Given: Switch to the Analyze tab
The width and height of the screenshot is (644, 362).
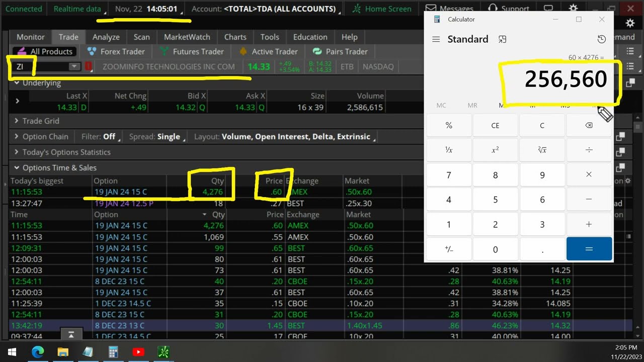Looking at the screenshot, I should click(106, 37).
